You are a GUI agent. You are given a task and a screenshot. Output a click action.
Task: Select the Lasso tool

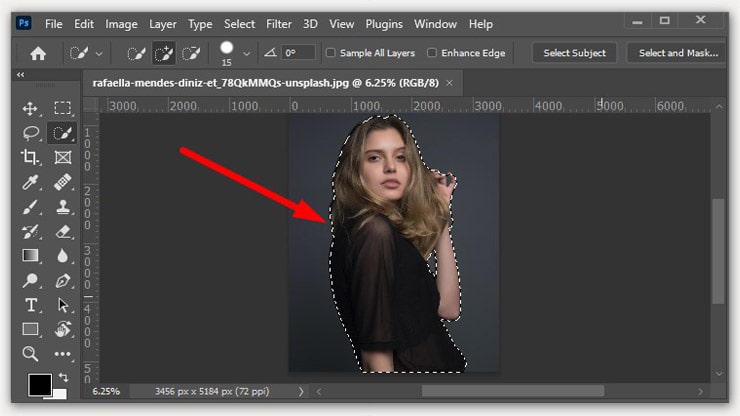(x=30, y=133)
